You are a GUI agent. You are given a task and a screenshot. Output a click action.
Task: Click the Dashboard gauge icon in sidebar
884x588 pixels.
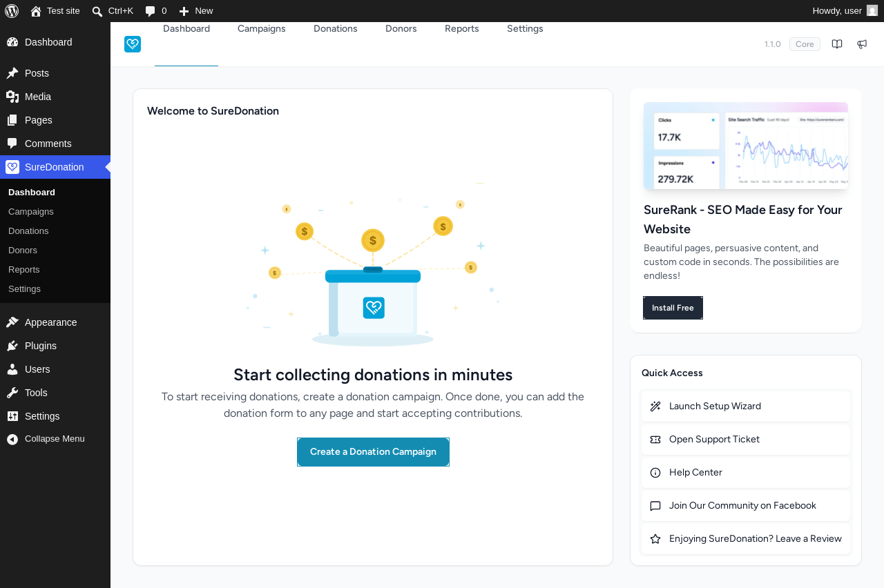(x=12, y=42)
